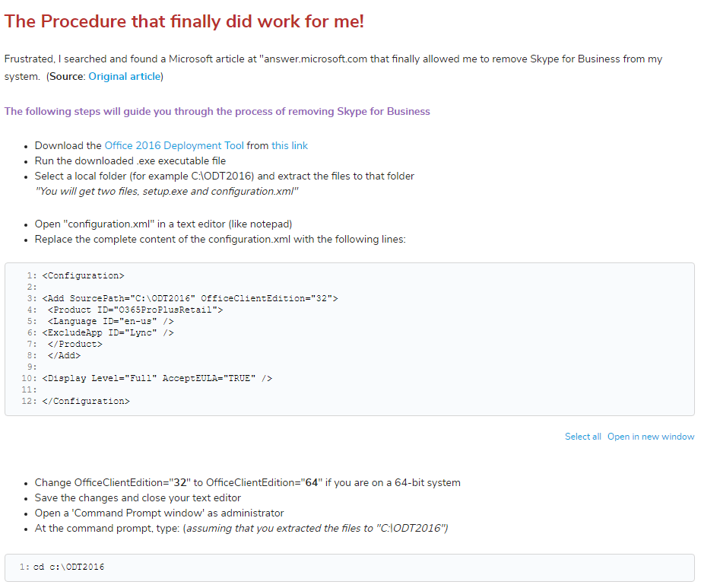Click code line '</Product>'
Screen dimensions: 701x588
click(75, 345)
